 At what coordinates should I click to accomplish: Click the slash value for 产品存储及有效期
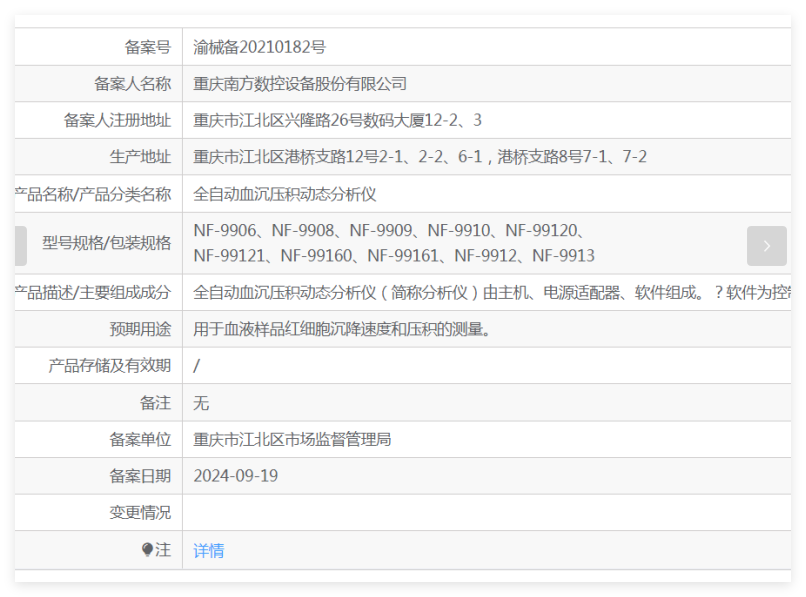pyautogui.click(x=196, y=366)
